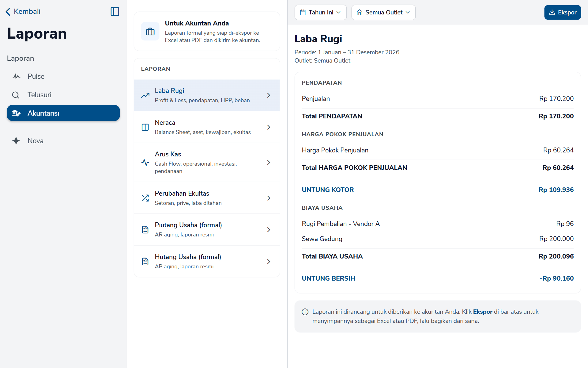Click the Sewa Gedung expense row
This screenshot has width=588, height=368.
438,239
